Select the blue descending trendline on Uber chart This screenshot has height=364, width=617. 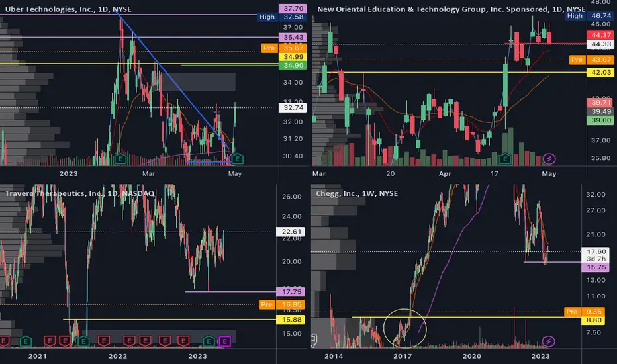[x=173, y=81]
